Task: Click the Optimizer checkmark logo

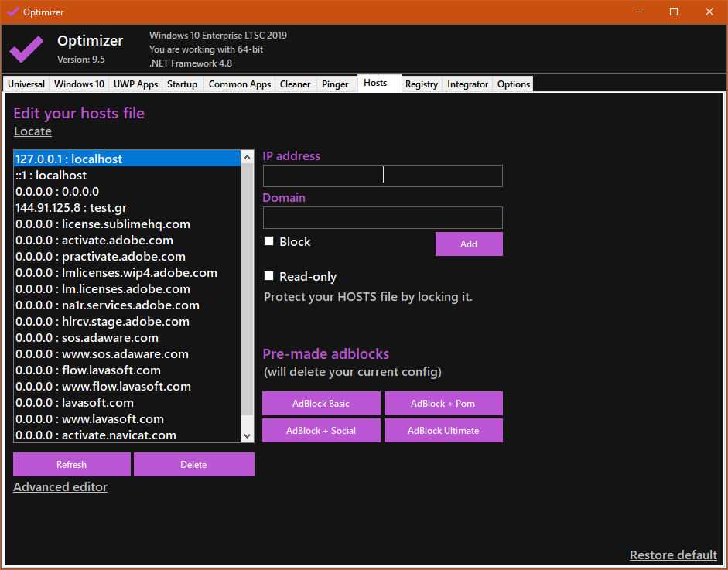Action: [26, 49]
